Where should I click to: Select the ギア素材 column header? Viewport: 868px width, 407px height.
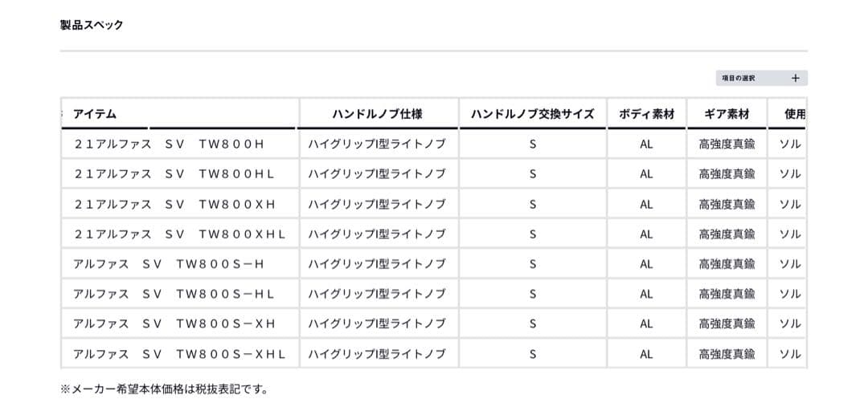[x=727, y=114]
